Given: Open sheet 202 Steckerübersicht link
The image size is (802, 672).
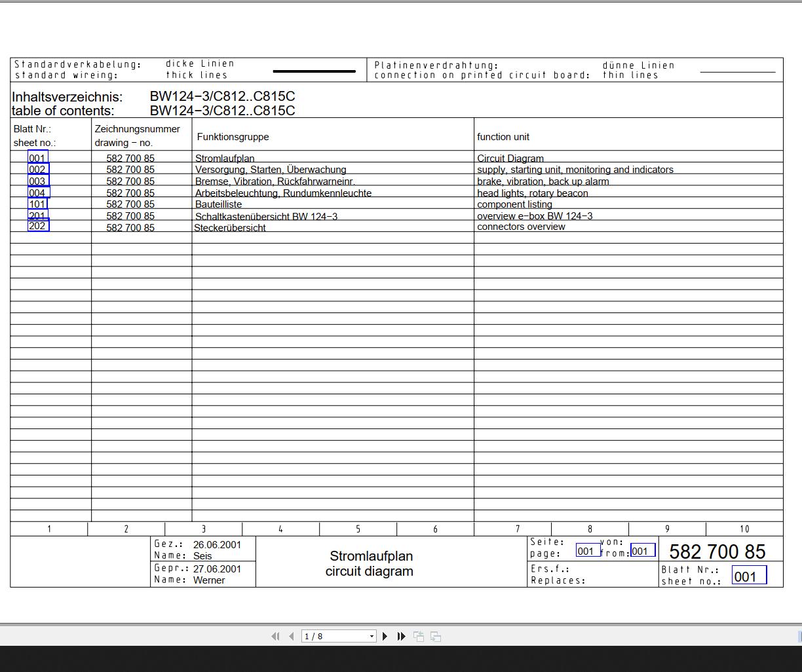Looking at the screenshot, I should coord(38,226).
